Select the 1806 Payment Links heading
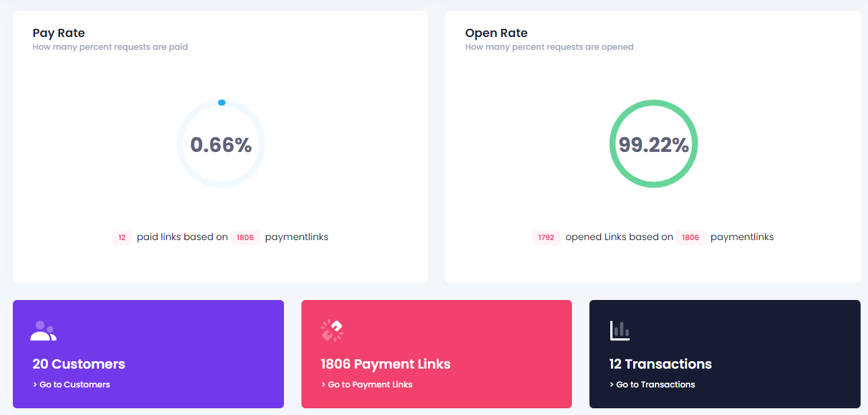The height and width of the screenshot is (415, 868). (386, 364)
